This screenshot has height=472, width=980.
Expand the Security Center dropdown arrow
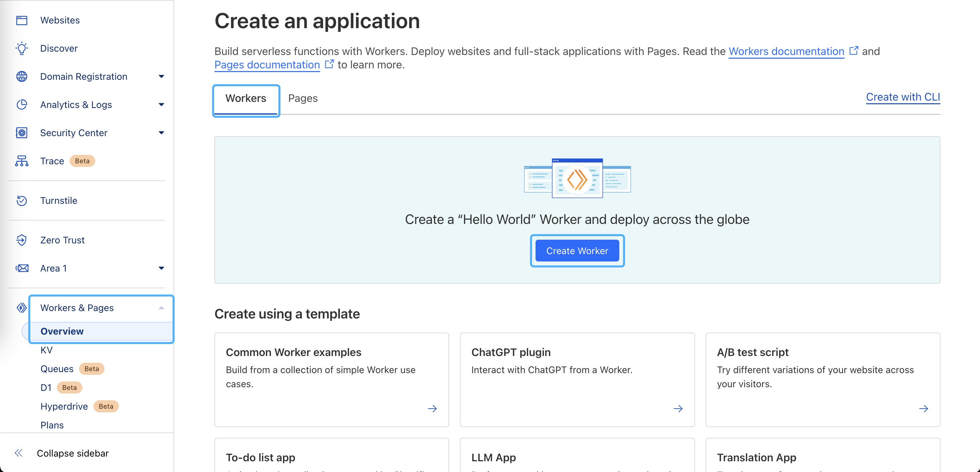tap(161, 133)
